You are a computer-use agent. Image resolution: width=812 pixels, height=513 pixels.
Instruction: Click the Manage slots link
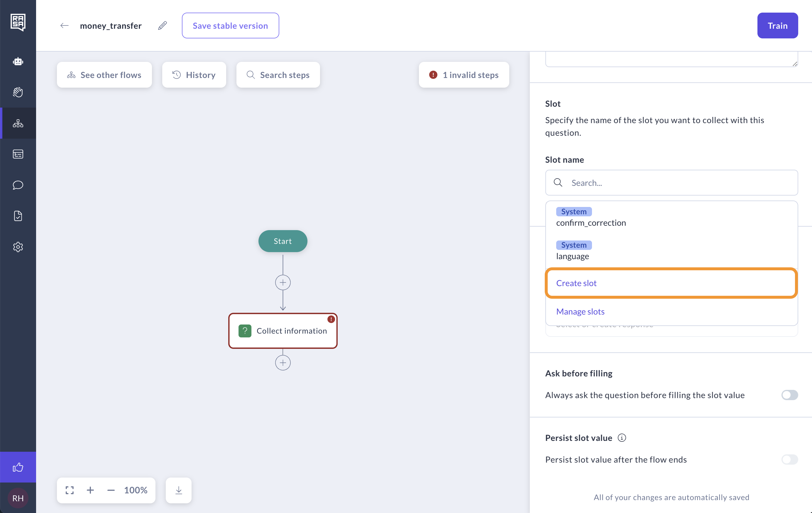[x=580, y=311]
